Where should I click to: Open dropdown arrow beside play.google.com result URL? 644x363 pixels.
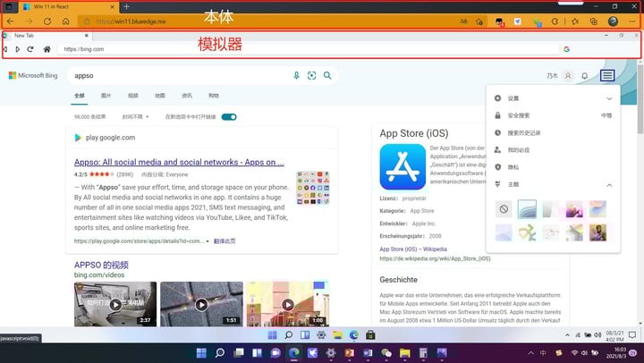click(x=208, y=241)
